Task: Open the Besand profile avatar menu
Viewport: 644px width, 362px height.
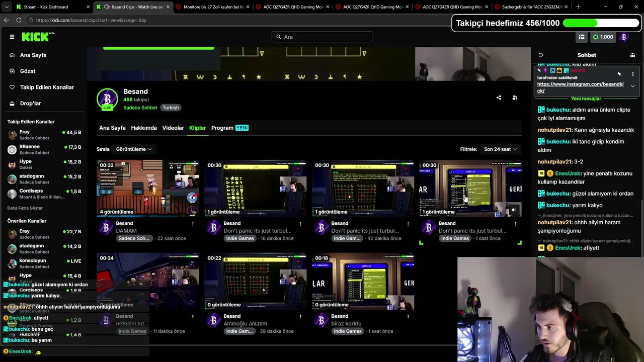Action: pyautogui.click(x=624, y=37)
